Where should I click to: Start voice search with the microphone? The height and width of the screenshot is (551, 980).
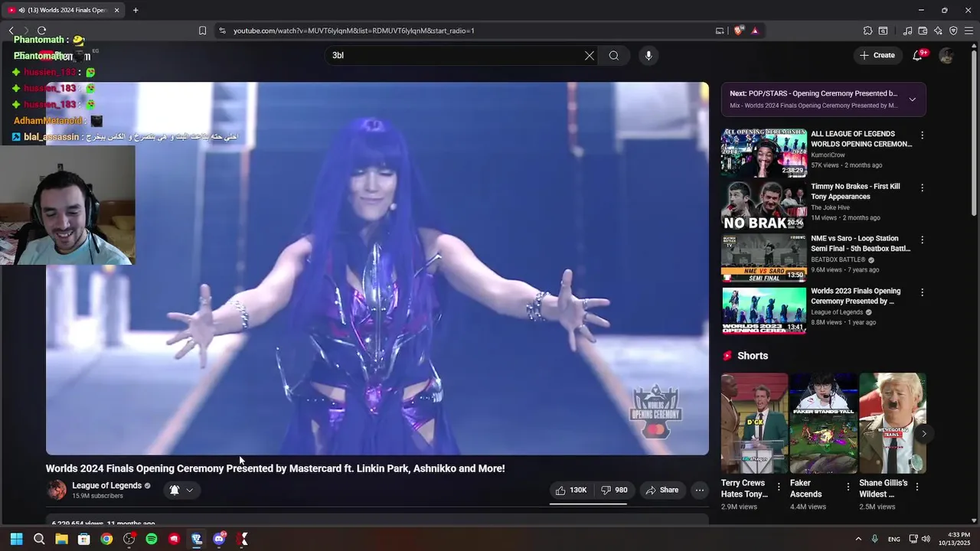click(648, 55)
